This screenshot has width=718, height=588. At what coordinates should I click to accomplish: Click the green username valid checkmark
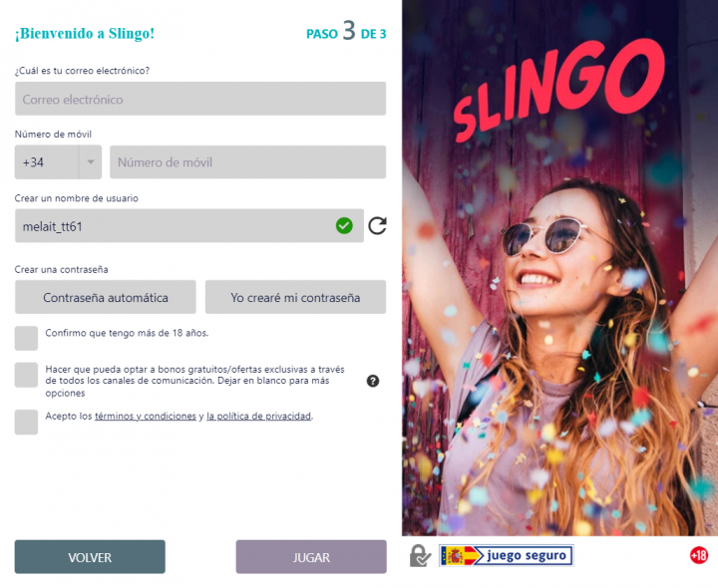(344, 225)
